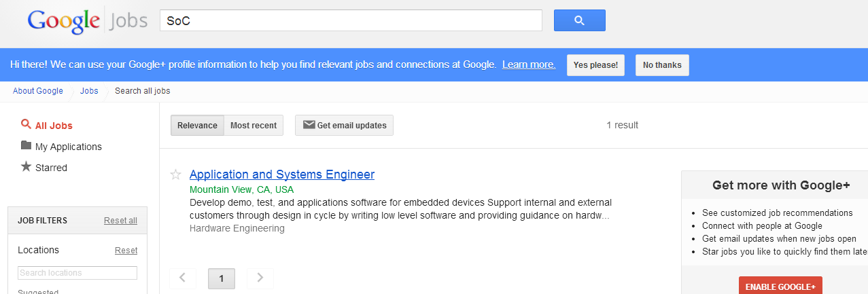Screen dimensions: 868x294
Task: Open the Learn more link
Action: (529, 65)
